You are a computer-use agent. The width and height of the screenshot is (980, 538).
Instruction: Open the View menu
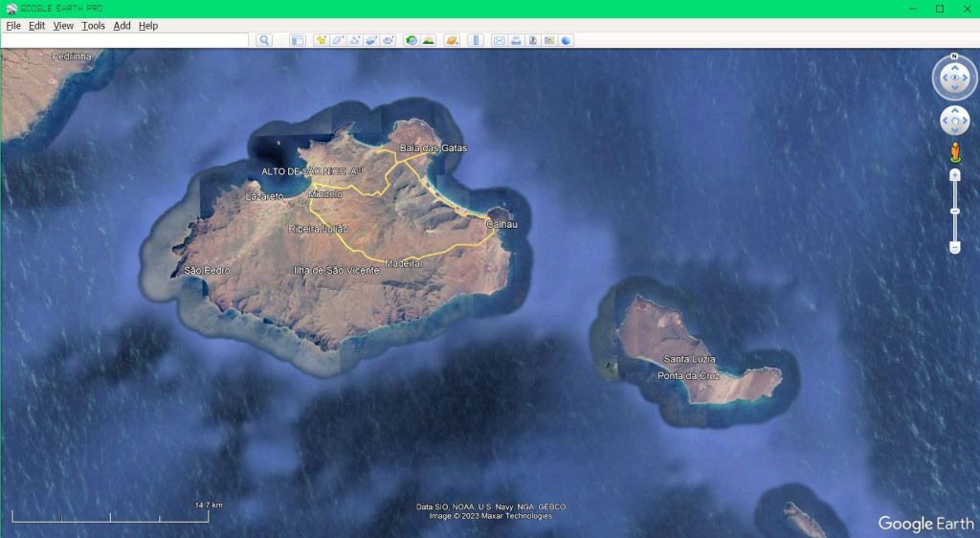[63, 26]
